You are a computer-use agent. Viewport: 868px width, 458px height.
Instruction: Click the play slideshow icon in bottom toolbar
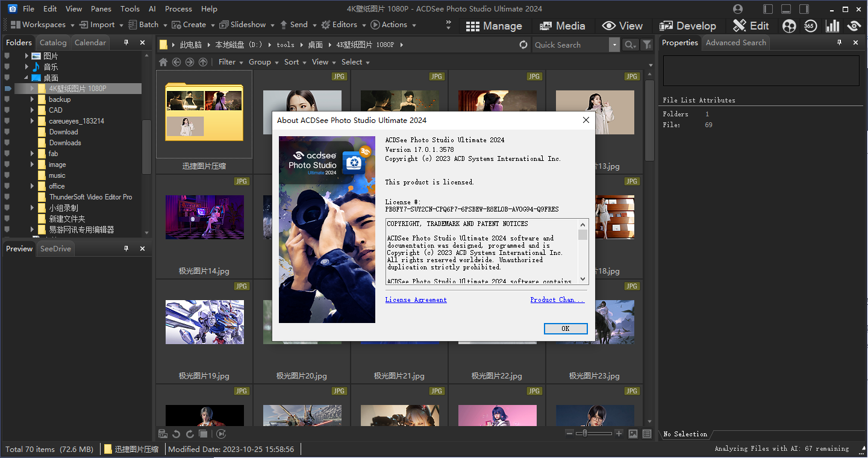(x=221, y=434)
